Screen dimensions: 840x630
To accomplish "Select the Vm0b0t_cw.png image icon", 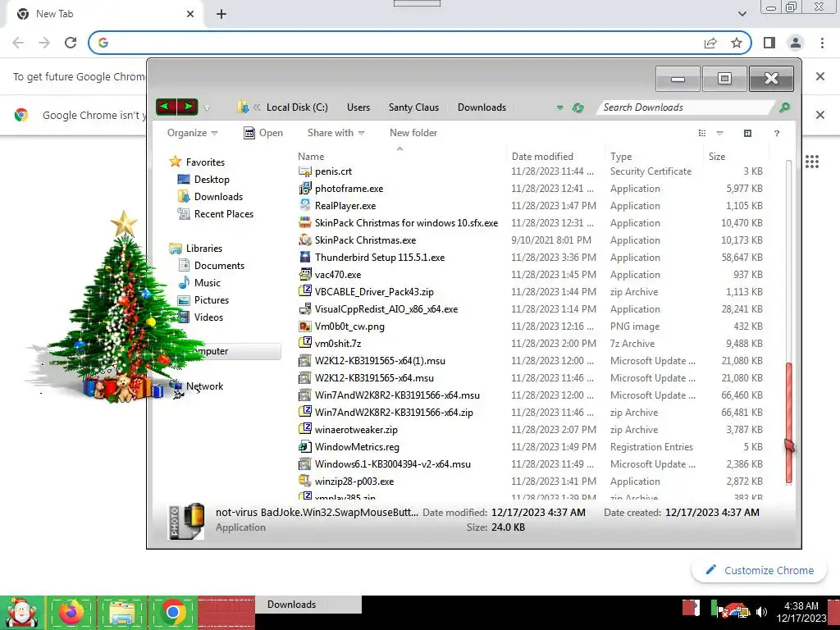I will tap(305, 326).
